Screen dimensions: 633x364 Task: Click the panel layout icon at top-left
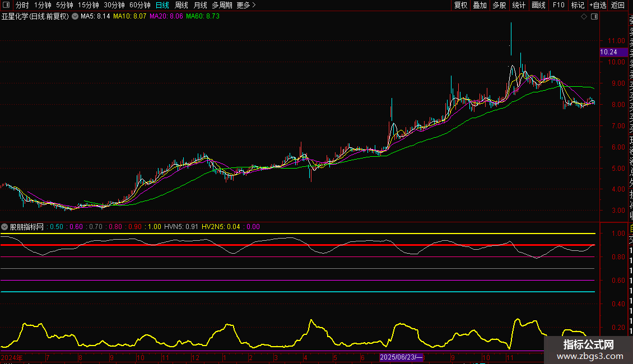[x=6, y=5]
